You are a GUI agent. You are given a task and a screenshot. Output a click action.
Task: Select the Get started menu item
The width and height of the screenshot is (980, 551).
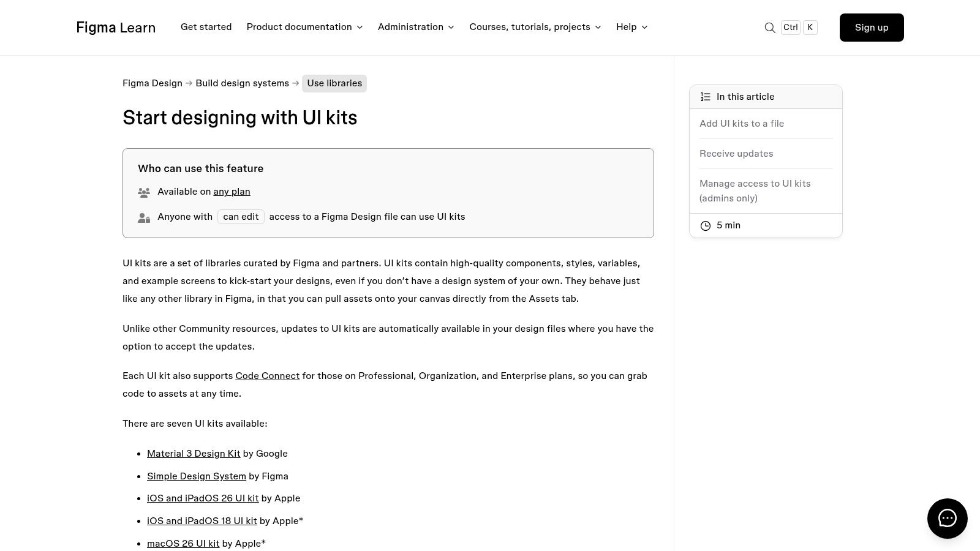[x=206, y=27]
